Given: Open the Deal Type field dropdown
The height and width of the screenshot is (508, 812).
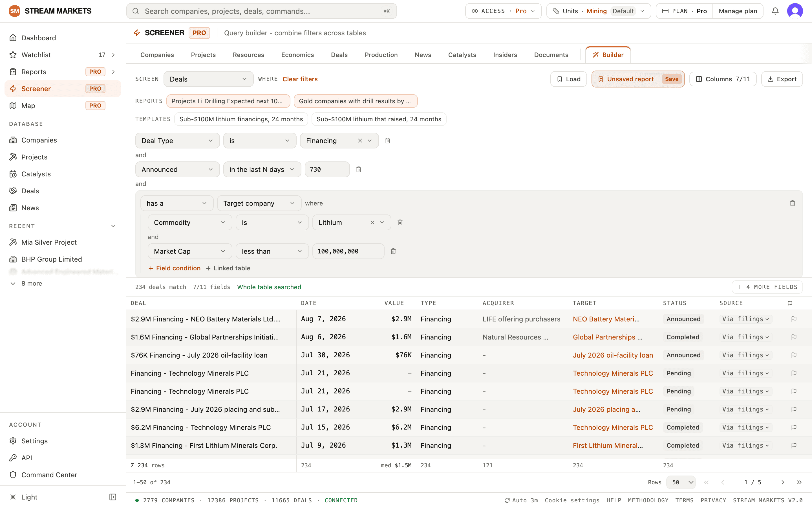Looking at the screenshot, I should coord(178,141).
